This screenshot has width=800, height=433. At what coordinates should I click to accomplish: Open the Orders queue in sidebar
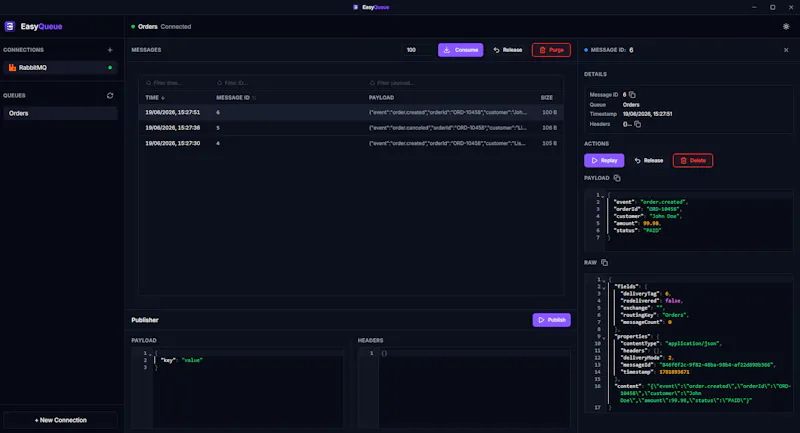click(60, 113)
